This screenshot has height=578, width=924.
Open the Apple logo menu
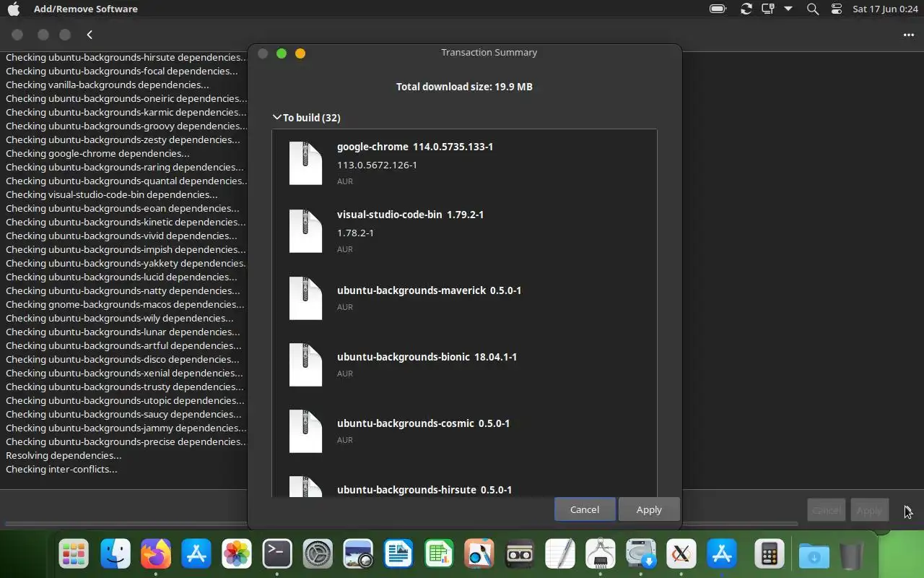[13, 9]
